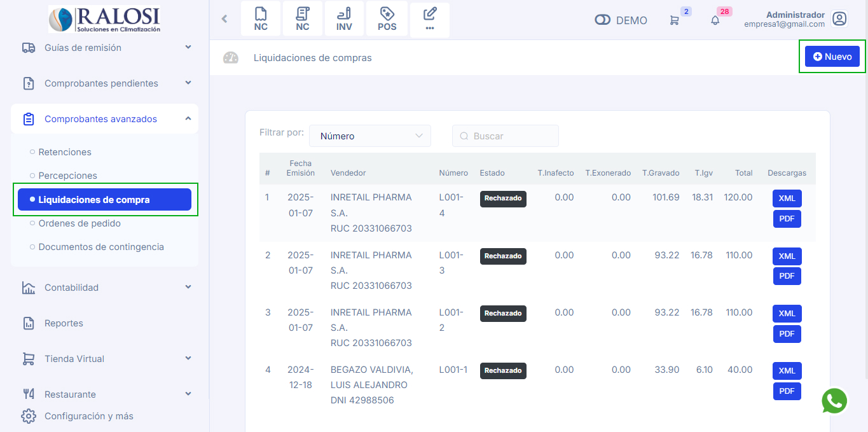The image size is (868, 432).
Task: Click the Total column header
Action: [744, 173]
